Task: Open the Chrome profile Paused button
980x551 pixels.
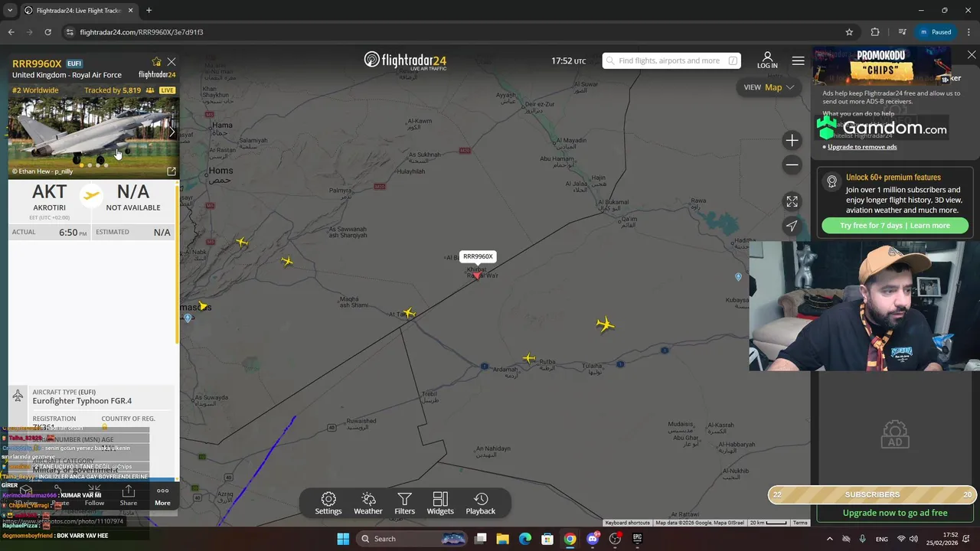Action: pos(936,32)
